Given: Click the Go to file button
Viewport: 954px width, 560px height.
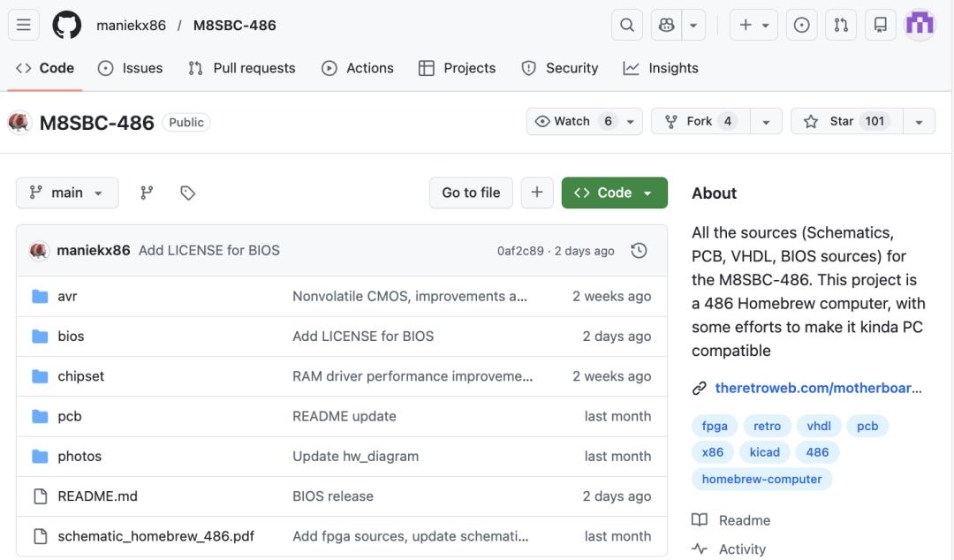Looking at the screenshot, I should pos(471,193).
